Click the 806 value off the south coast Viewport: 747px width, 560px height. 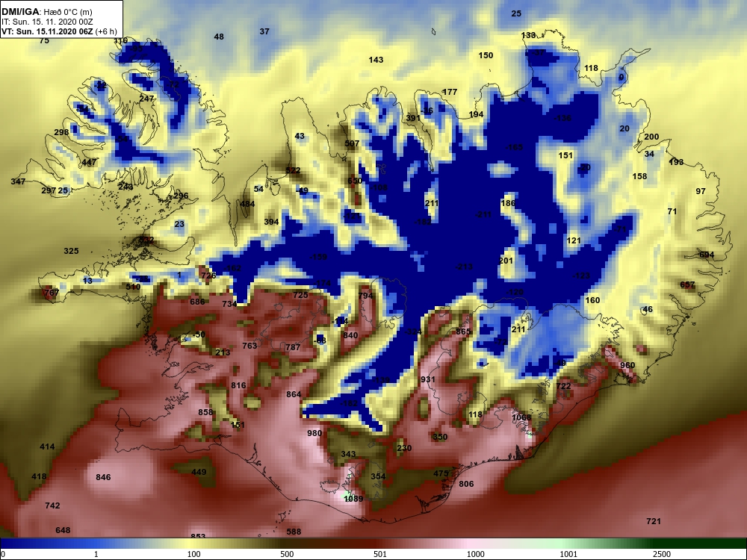(x=466, y=483)
